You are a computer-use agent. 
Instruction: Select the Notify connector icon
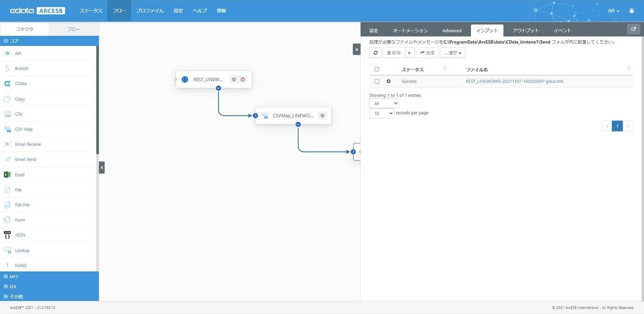tap(8, 265)
